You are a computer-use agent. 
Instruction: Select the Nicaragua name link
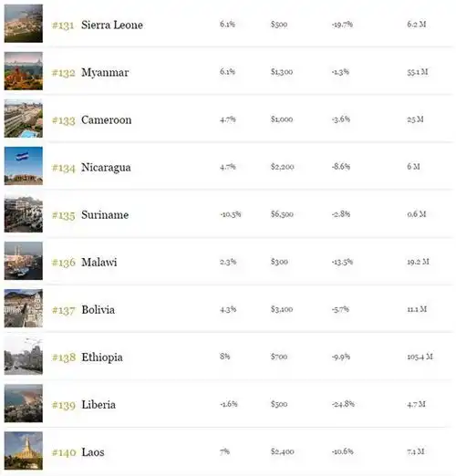(106, 168)
